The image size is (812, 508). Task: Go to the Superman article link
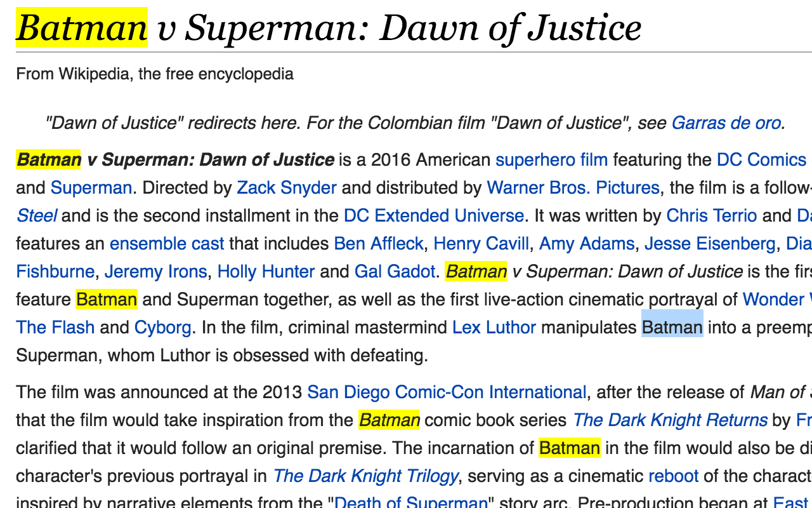point(91,187)
